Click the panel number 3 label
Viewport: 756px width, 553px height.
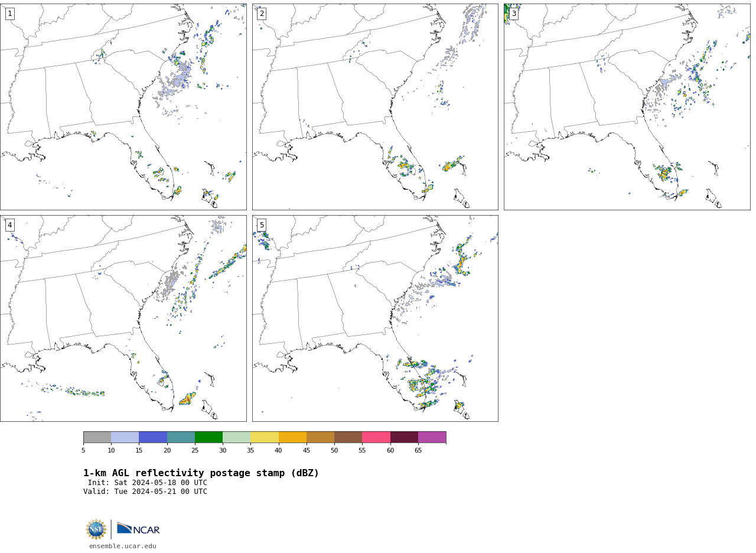pyautogui.click(x=514, y=14)
